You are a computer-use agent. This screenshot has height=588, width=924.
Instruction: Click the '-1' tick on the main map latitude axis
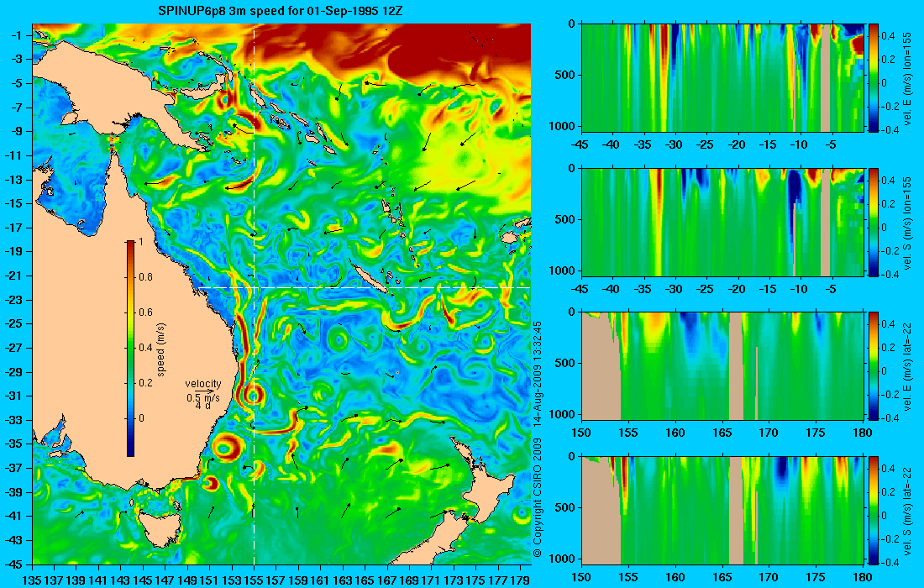click(x=15, y=35)
